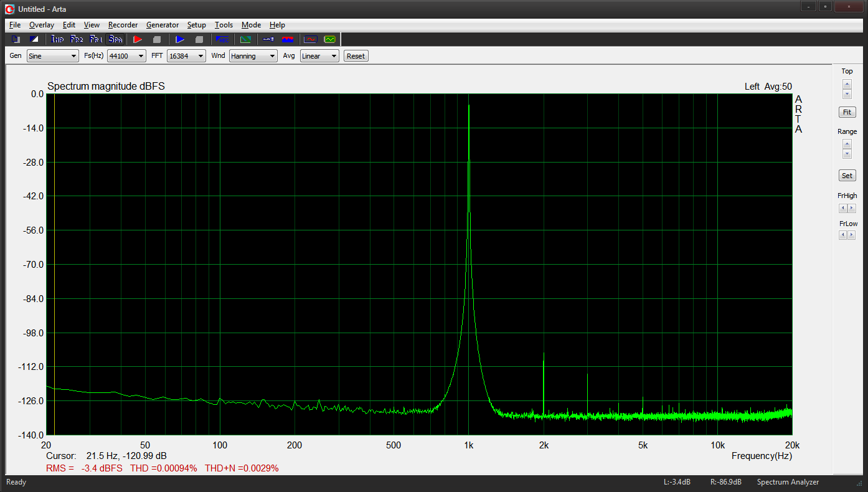Click the 'RMS = -3.4 dBFS' readout

click(x=84, y=468)
